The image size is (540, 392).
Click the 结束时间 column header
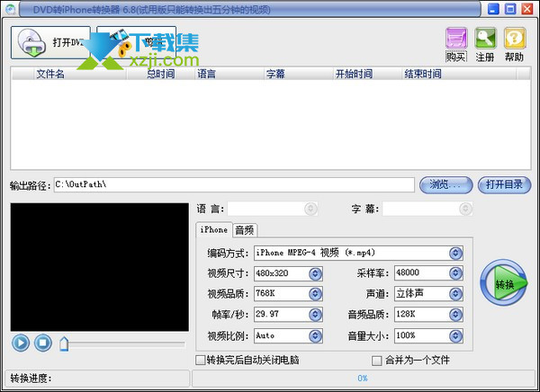(x=459, y=74)
